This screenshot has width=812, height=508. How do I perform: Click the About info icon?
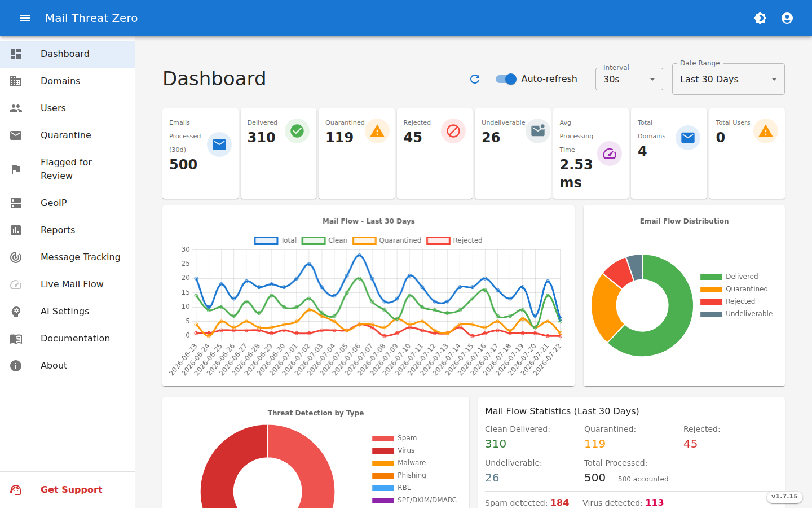click(16, 366)
